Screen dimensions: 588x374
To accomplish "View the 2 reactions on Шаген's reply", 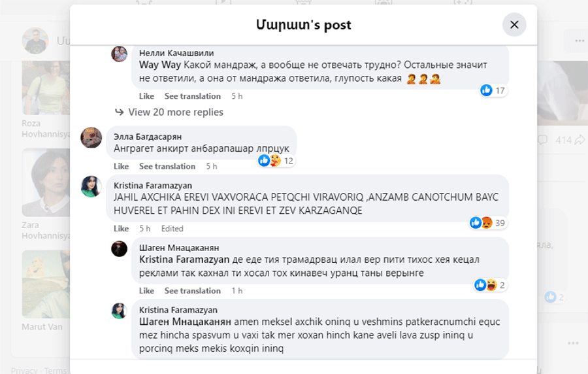I will 490,285.
